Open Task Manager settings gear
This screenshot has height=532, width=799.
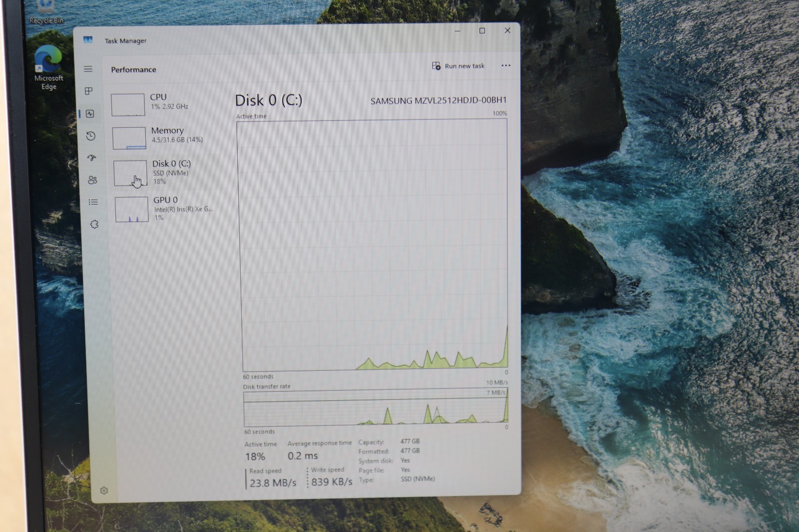(104, 491)
